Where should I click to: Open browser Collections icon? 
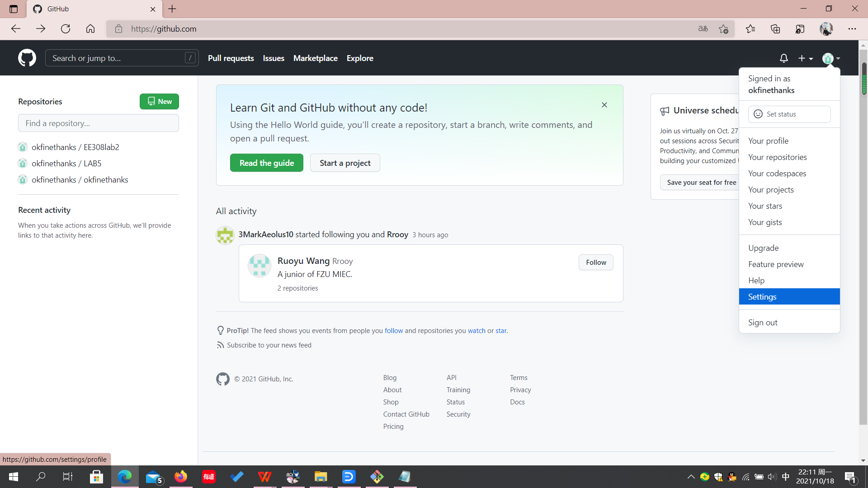[775, 29]
